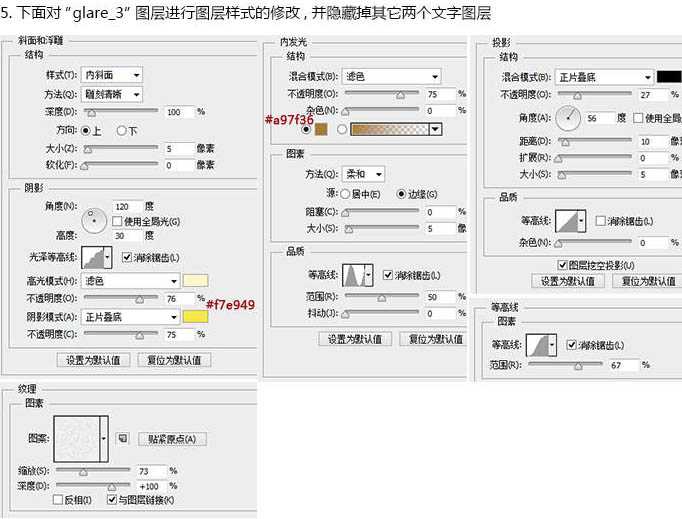Open the bevel Style dropdown showing 内斜面
The image size is (682, 519).
(111, 75)
